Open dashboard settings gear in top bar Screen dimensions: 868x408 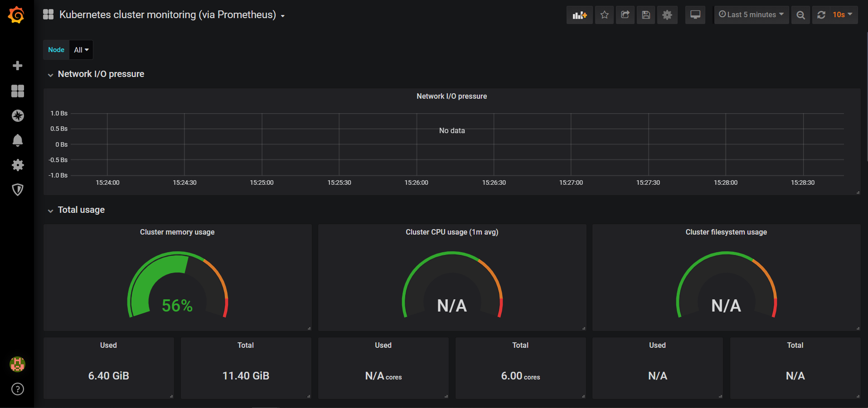pyautogui.click(x=667, y=15)
